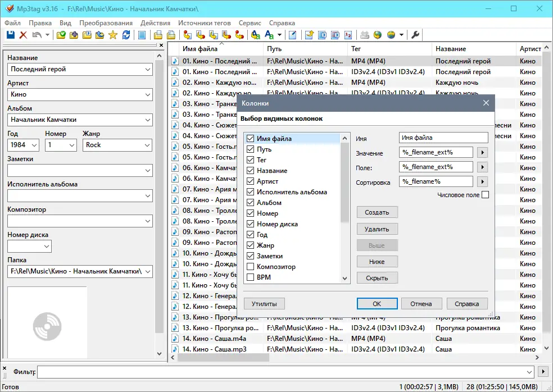Open the Источники тегов menu
The width and height of the screenshot is (553, 392).
pyautogui.click(x=204, y=23)
